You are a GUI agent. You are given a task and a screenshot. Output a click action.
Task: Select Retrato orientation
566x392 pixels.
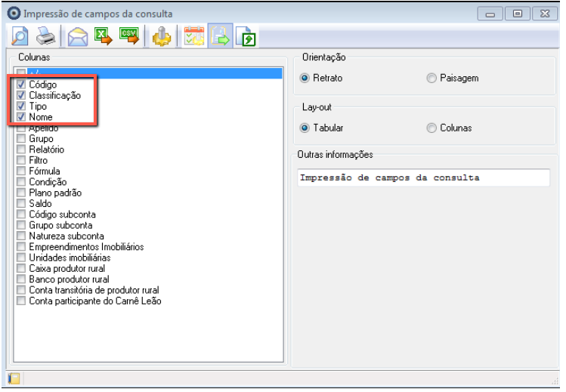pyautogui.click(x=305, y=78)
